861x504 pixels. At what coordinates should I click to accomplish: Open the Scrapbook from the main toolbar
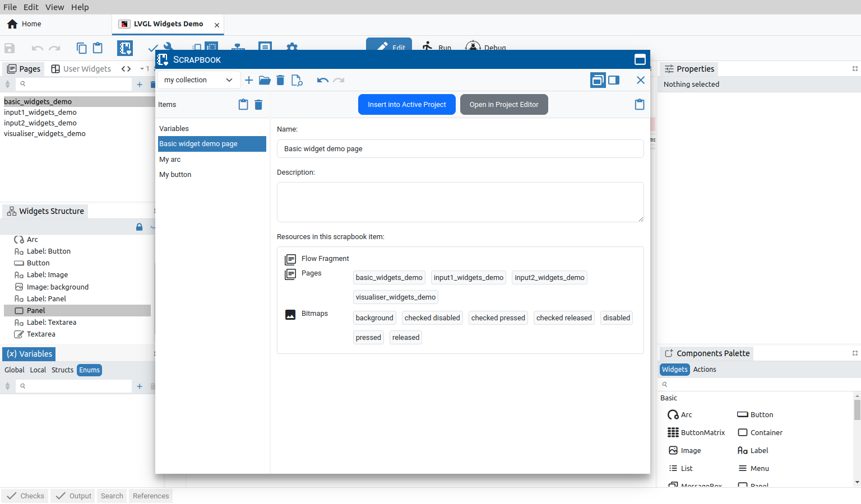click(124, 48)
